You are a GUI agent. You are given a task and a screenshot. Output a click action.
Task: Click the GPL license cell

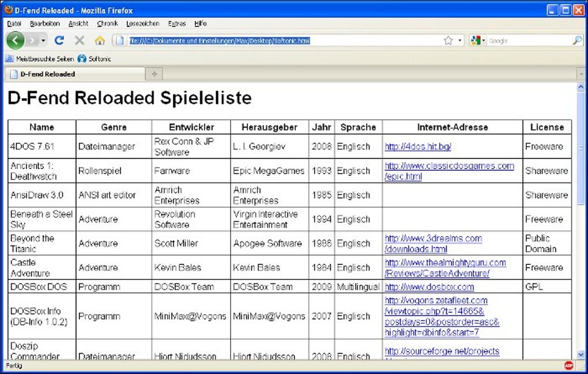pos(547,287)
